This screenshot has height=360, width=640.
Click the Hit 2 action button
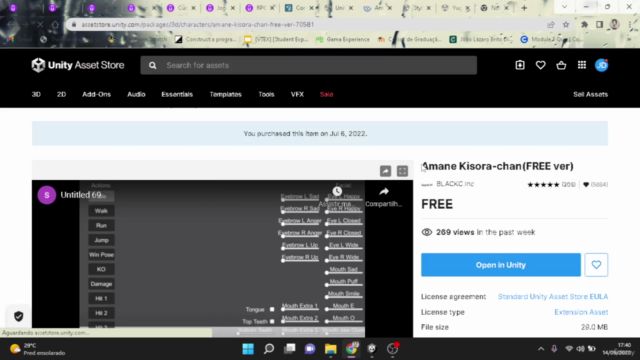tap(101, 313)
